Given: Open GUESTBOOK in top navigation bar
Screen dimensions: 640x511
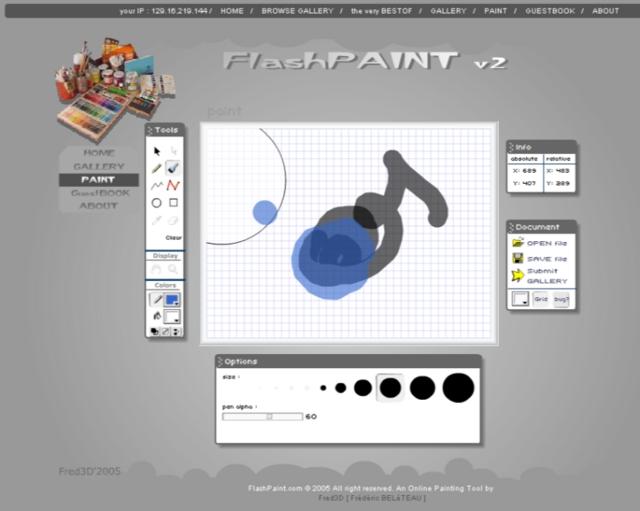Looking at the screenshot, I should tap(550, 11).
